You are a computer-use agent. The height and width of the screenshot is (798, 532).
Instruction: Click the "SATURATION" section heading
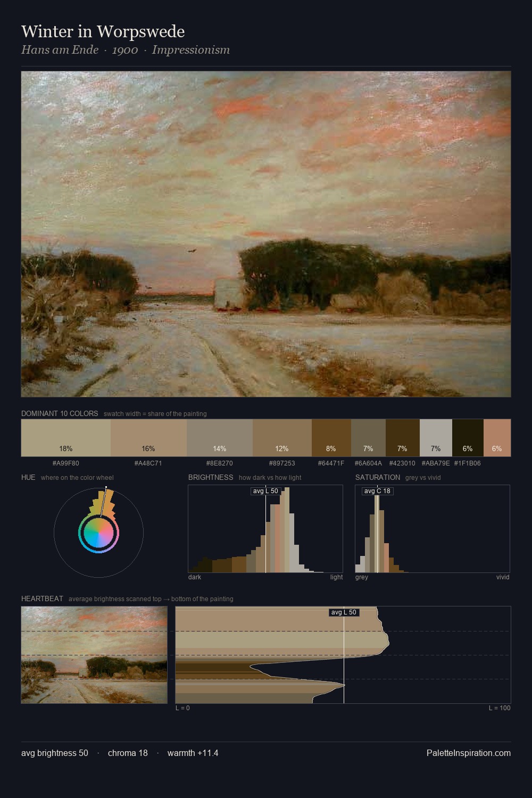378,477
